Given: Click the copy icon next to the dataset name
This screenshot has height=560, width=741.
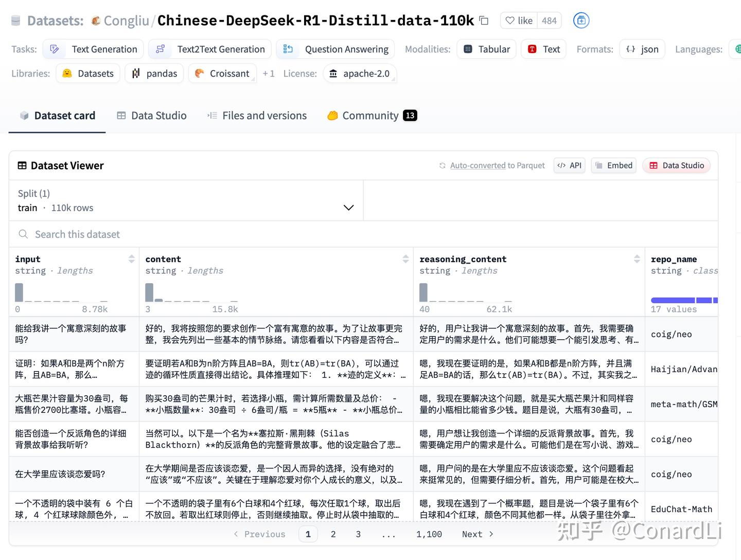Looking at the screenshot, I should point(483,20).
